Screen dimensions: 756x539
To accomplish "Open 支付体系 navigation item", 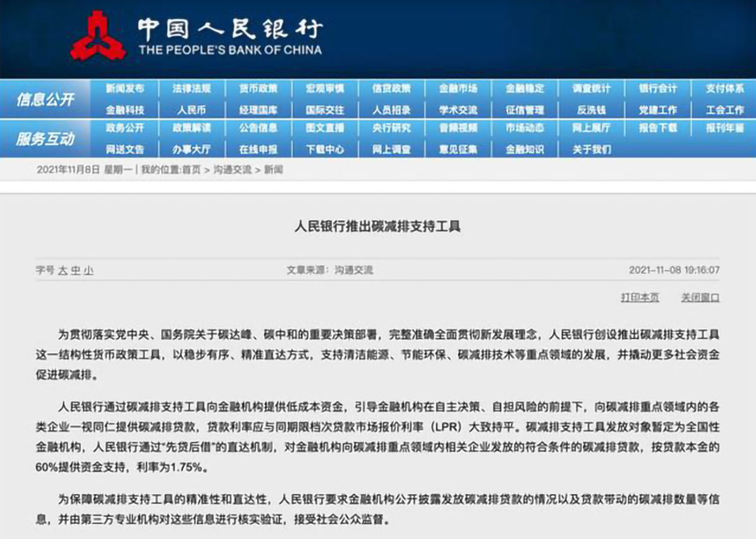I will [x=724, y=89].
